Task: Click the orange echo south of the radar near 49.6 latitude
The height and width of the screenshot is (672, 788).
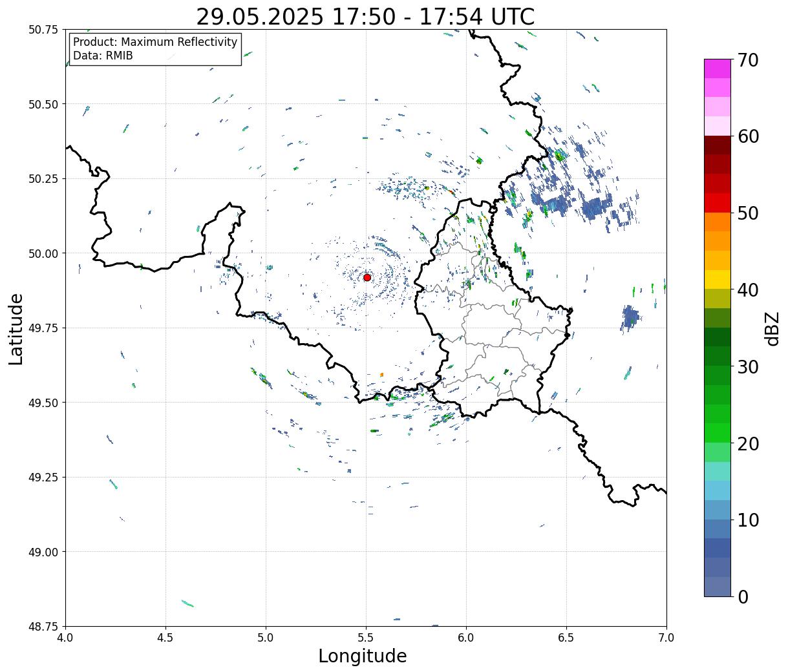Action: (x=382, y=375)
